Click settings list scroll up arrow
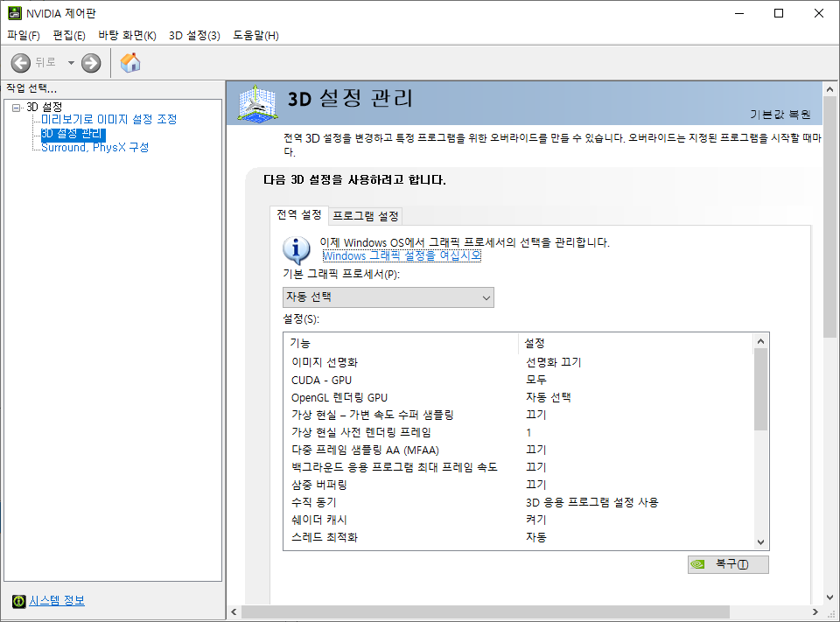 coord(760,341)
